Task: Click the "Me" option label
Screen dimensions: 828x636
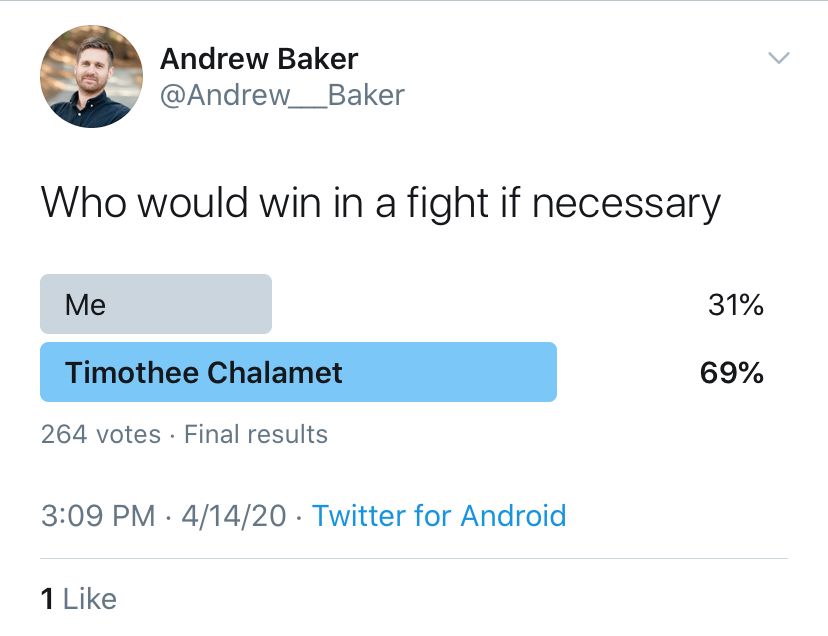Action: [x=85, y=305]
